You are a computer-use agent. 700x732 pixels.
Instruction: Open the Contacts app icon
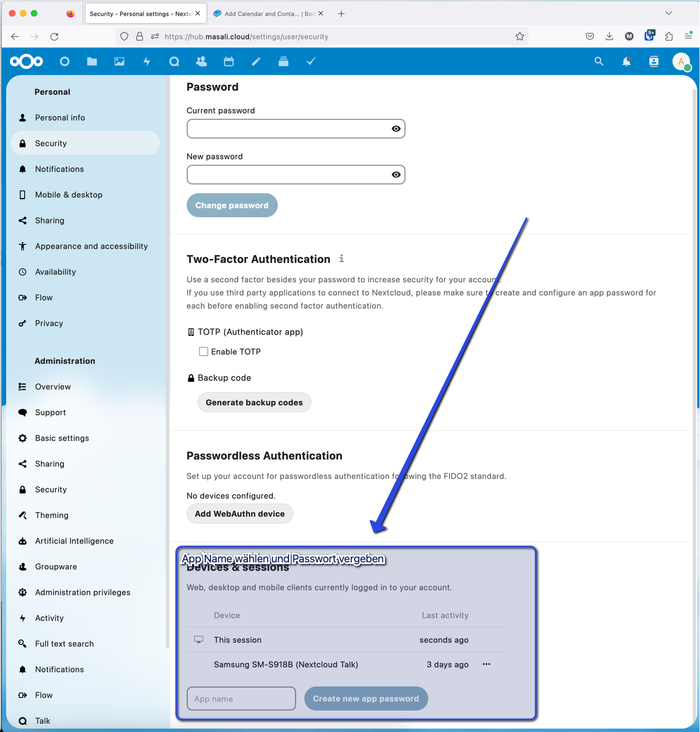tap(201, 62)
